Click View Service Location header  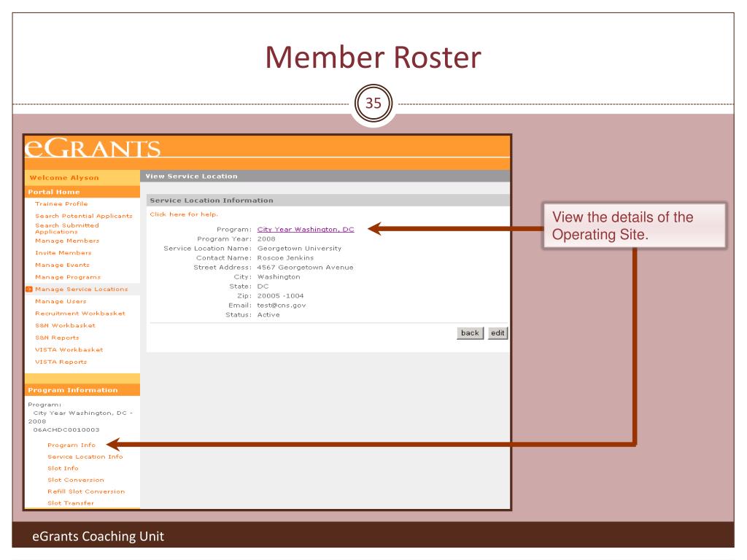pyautogui.click(x=192, y=176)
